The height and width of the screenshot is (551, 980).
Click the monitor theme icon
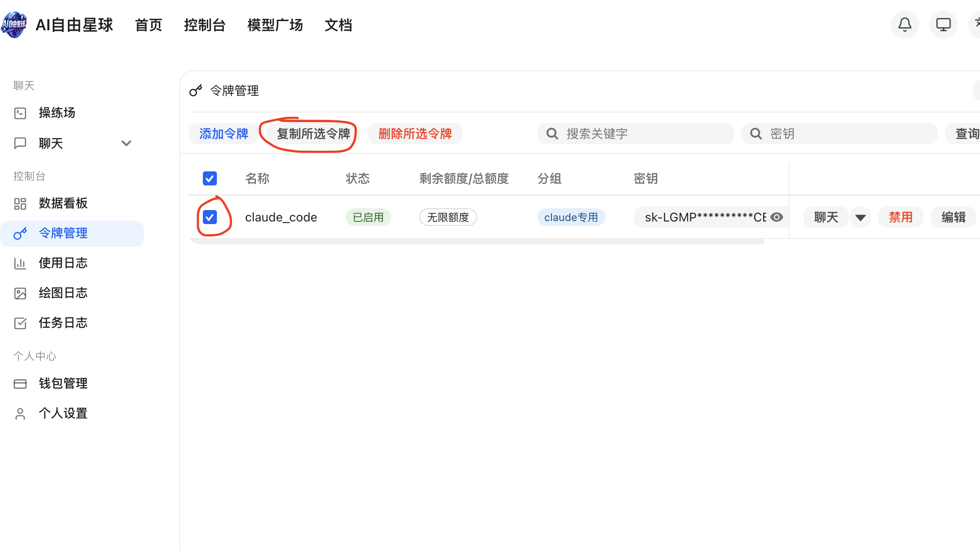[x=943, y=25]
